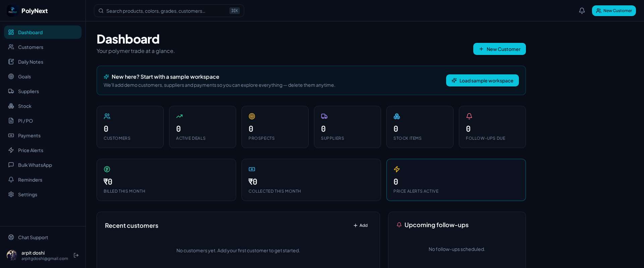Click the 'COLLECTED THIS MONTH' card label
The width and height of the screenshot is (644, 268).
pyautogui.click(x=275, y=191)
